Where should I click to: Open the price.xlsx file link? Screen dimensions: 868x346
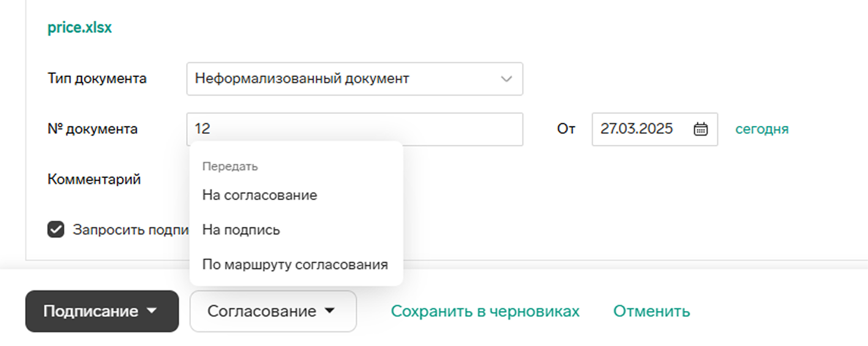coord(80,28)
